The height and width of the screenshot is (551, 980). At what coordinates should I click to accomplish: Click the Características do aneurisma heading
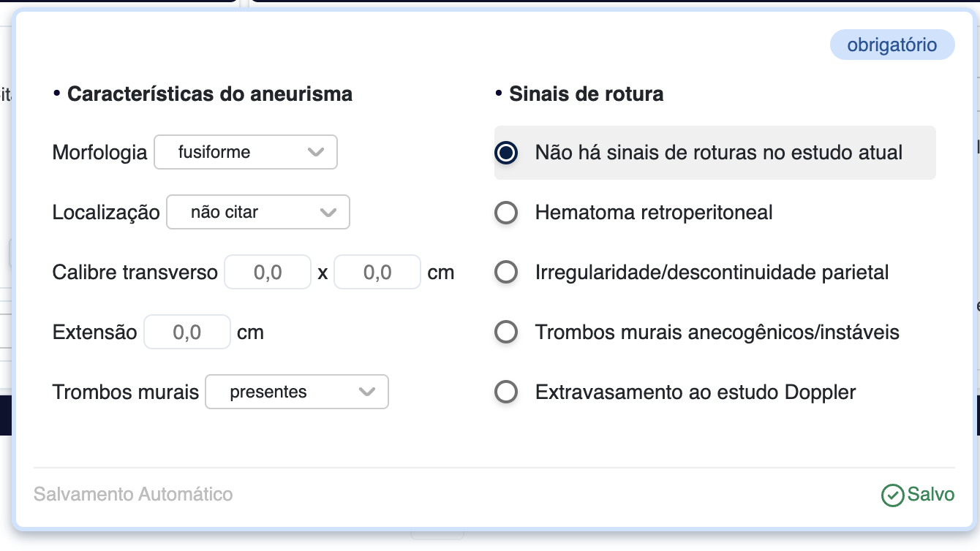209,94
